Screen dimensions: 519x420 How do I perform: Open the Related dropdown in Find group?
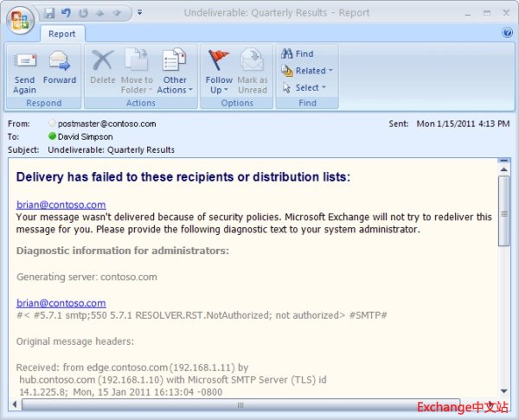click(307, 71)
